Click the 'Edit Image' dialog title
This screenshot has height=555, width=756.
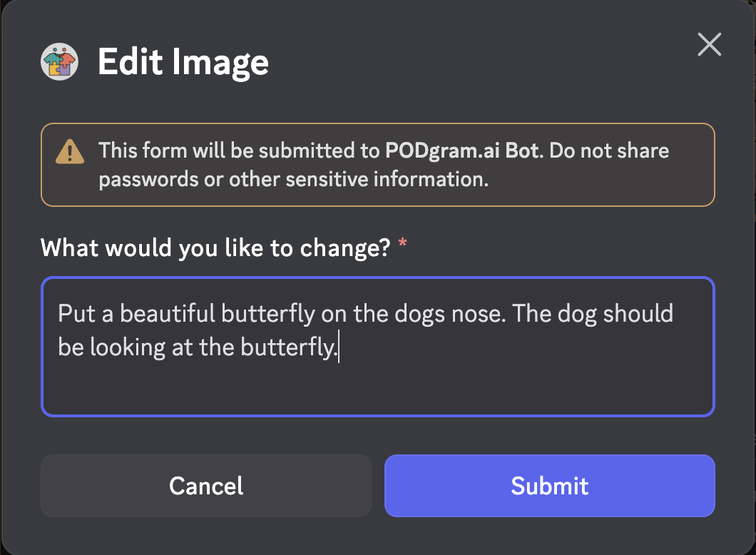(183, 63)
